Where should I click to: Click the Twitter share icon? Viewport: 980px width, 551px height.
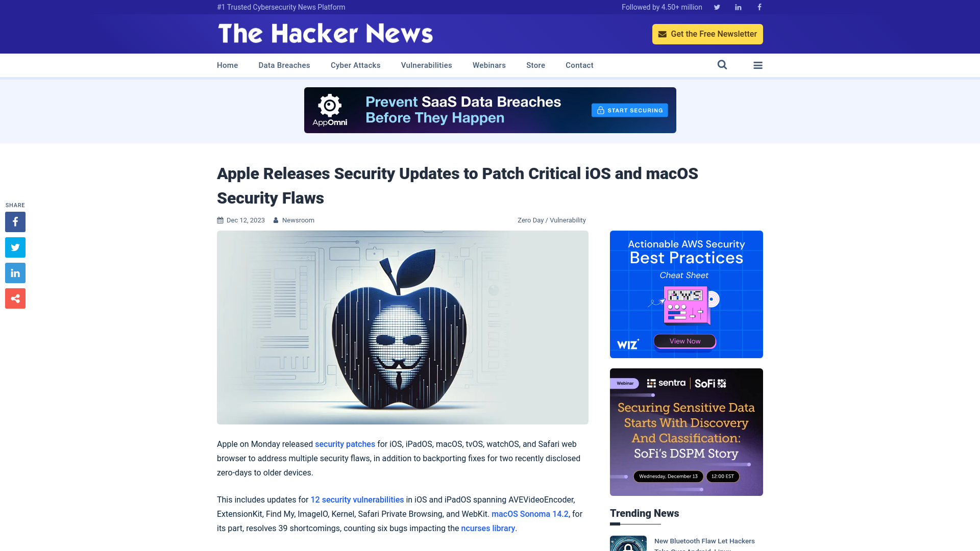(x=15, y=247)
